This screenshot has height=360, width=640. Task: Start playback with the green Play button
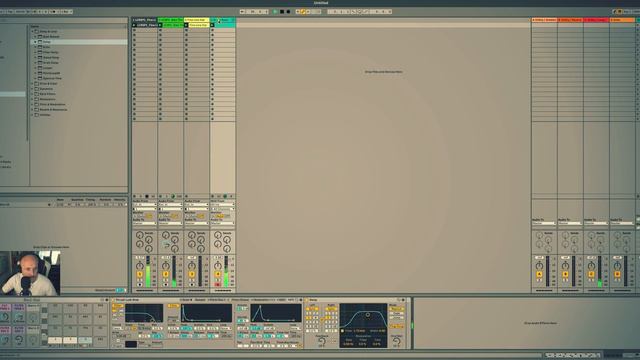(275, 12)
